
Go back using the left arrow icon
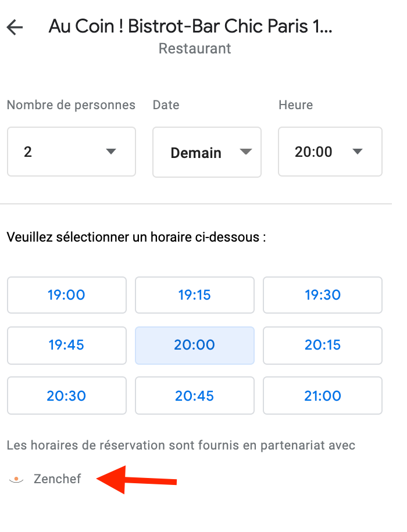(15, 27)
